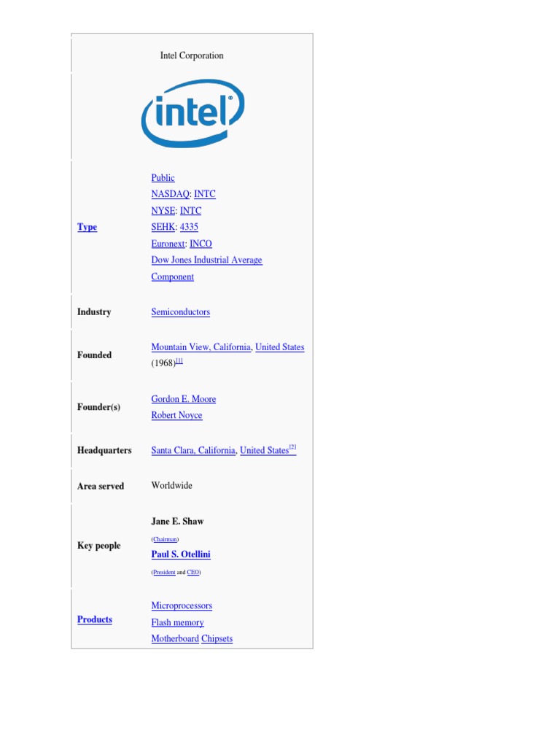The height and width of the screenshot is (747, 560).
Task: Click the Area served label
Action: pyautogui.click(x=101, y=486)
